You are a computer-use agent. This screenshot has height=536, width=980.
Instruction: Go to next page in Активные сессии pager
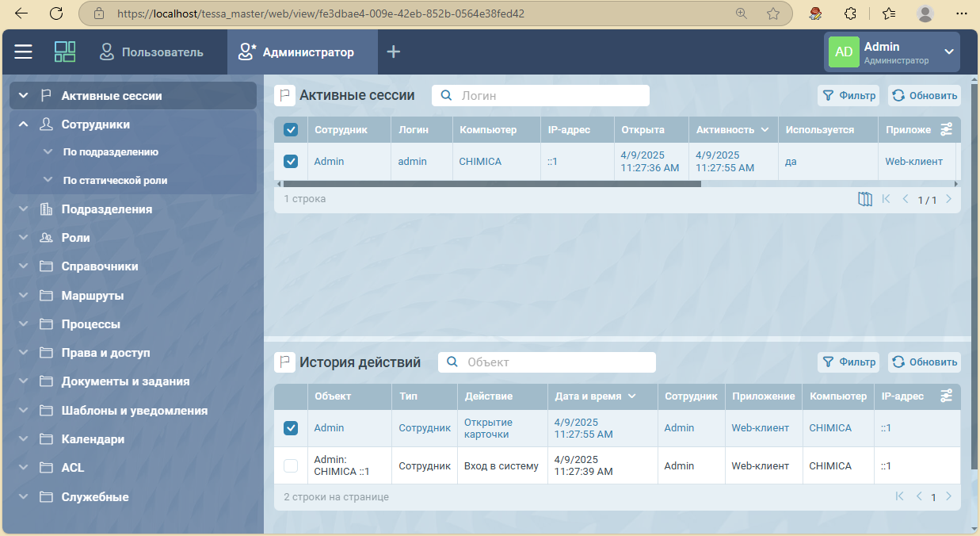point(949,199)
